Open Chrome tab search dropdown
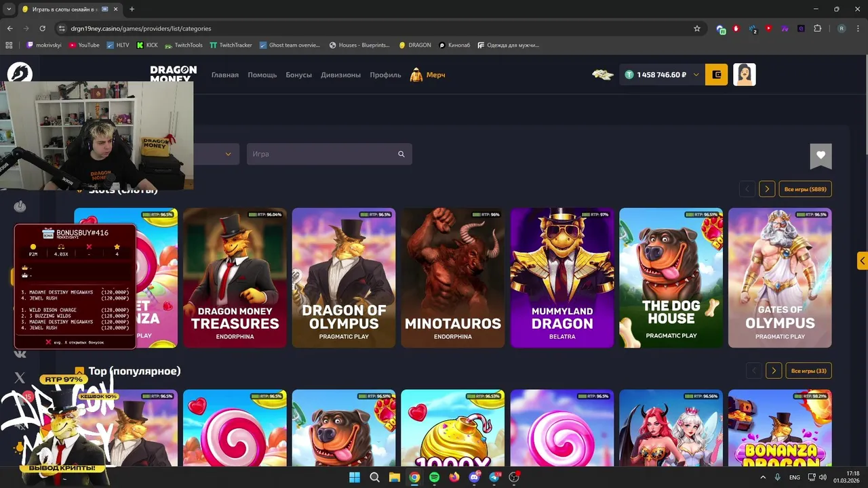Screen dimensions: 868x488 tap(9, 9)
